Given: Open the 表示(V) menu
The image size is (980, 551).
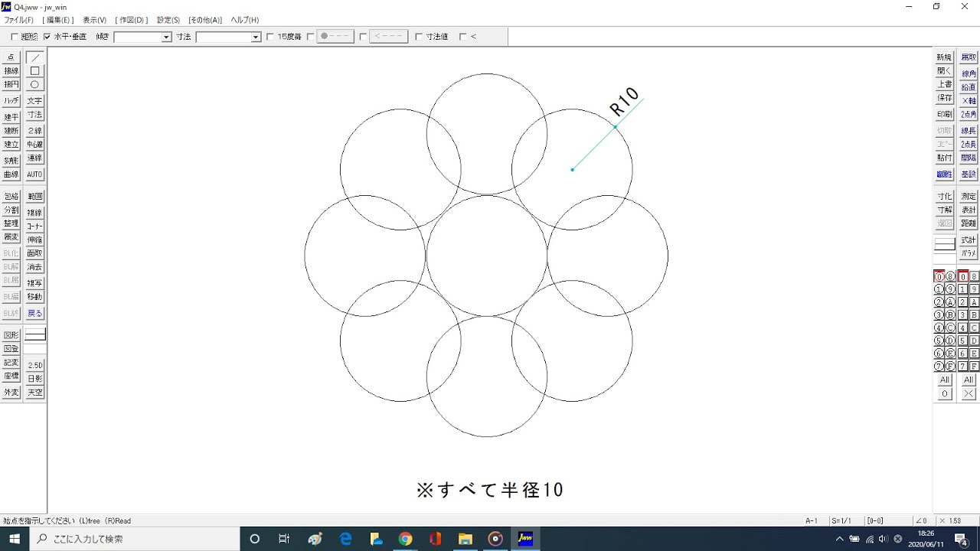Looking at the screenshot, I should [x=95, y=20].
